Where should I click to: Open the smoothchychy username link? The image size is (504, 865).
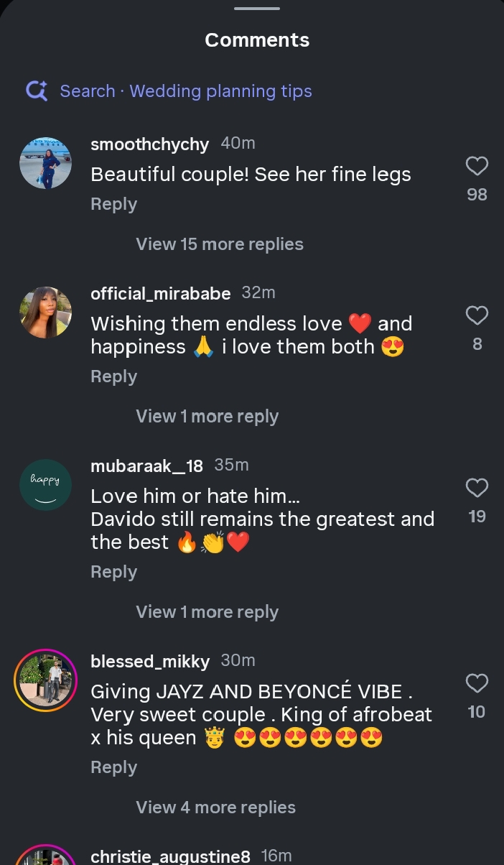coord(149,144)
